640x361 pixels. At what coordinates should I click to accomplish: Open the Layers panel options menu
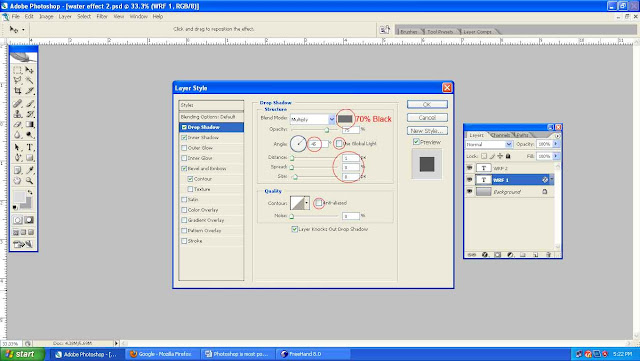[557, 136]
